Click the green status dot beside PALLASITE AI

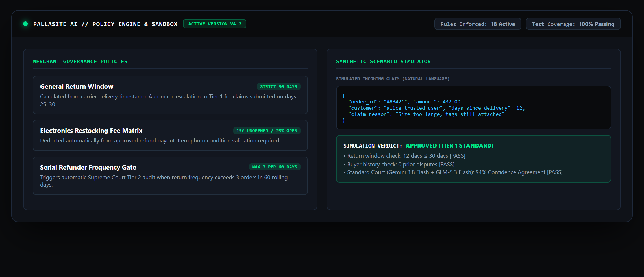(x=25, y=24)
